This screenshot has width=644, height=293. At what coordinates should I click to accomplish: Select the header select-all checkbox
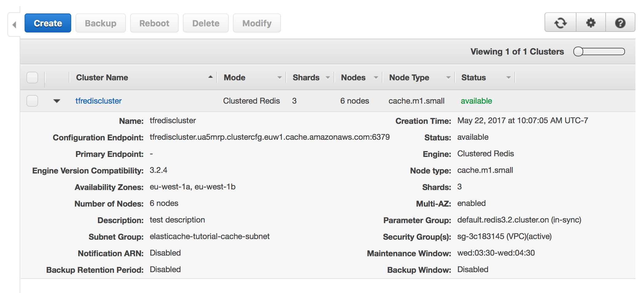(x=32, y=78)
